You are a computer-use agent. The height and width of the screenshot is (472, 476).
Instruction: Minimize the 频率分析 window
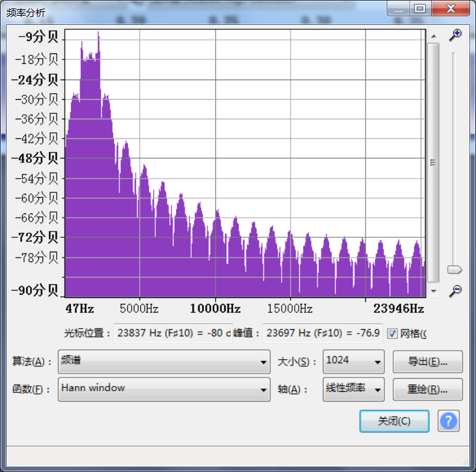click(x=399, y=8)
